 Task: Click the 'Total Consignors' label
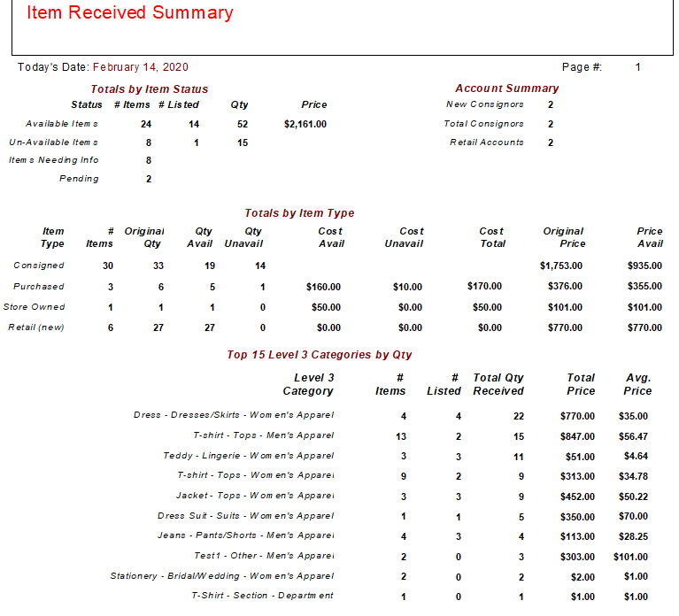[x=483, y=124]
